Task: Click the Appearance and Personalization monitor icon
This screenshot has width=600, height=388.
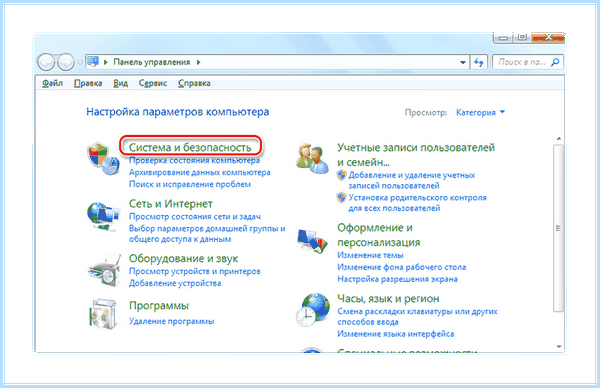Action: pyautogui.click(x=313, y=241)
